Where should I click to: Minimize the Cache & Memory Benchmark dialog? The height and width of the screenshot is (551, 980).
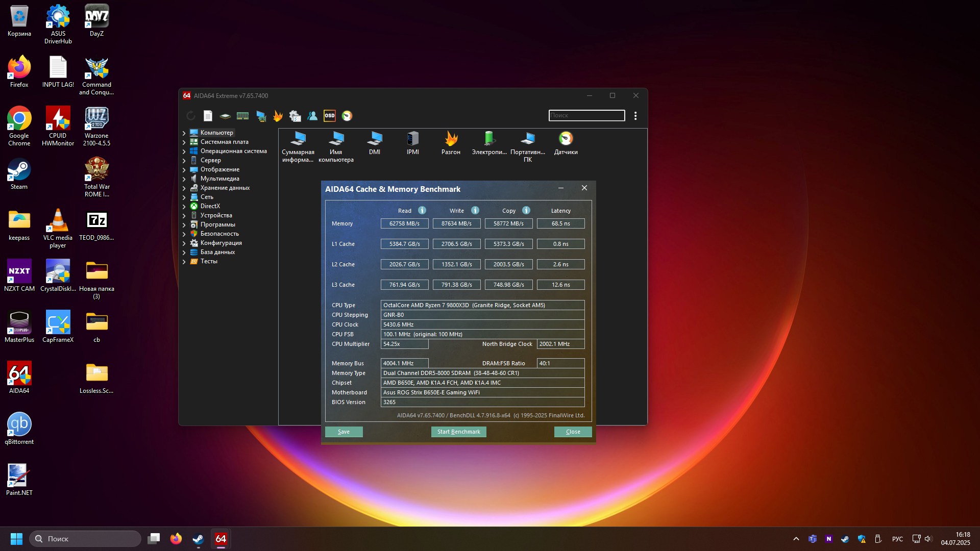pos(561,188)
